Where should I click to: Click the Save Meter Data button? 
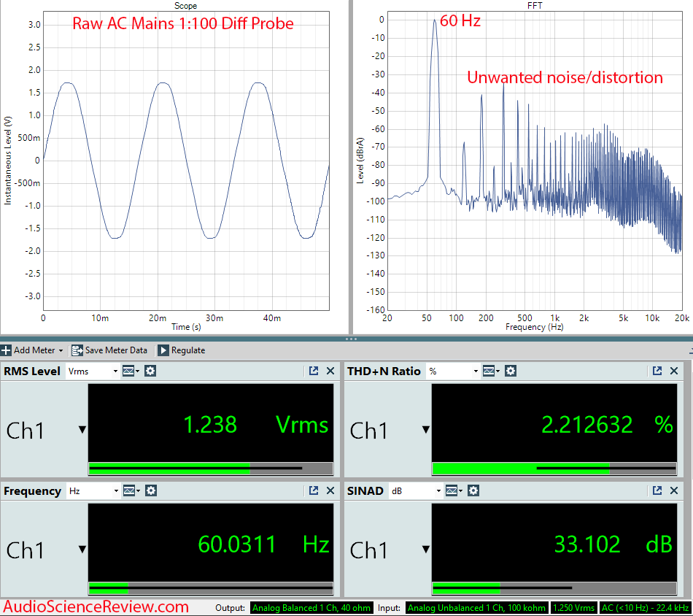point(109,350)
